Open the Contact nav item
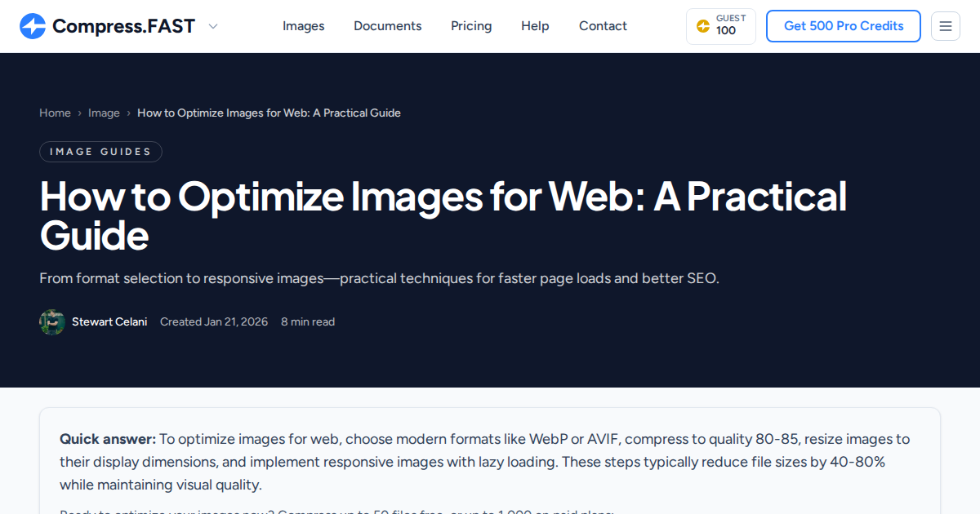Viewport: 980px width, 514px height. [x=603, y=26]
